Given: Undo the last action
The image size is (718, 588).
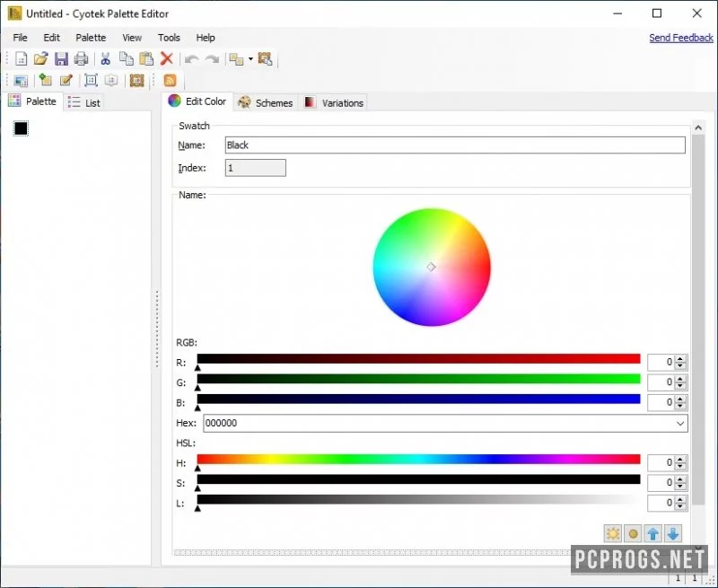Looking at the screenshot, I should click(191, 59).
